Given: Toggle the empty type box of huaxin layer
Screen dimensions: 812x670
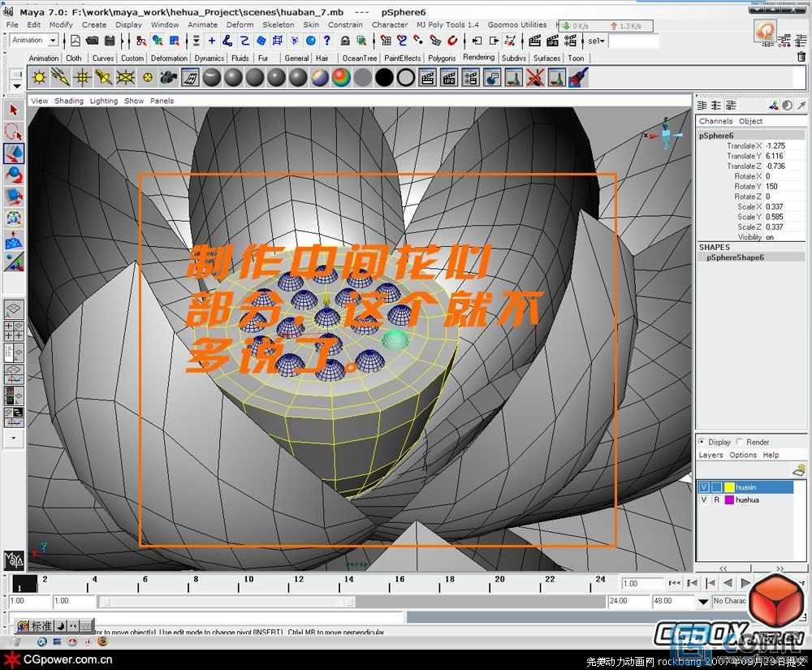Looking at the screenshot, I should coord(717,487).
